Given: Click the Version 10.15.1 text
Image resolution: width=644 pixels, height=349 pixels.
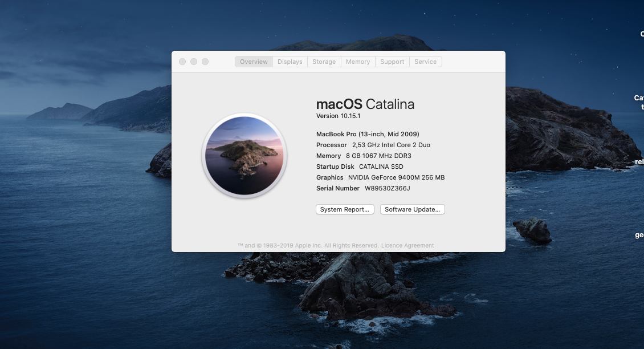Looking at the screenshot, I should point(338,116).
